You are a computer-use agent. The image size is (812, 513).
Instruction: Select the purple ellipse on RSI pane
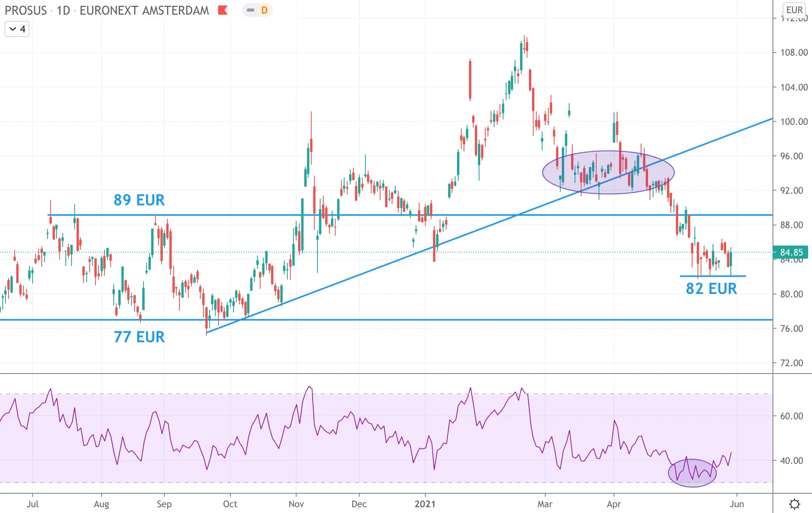692,473
